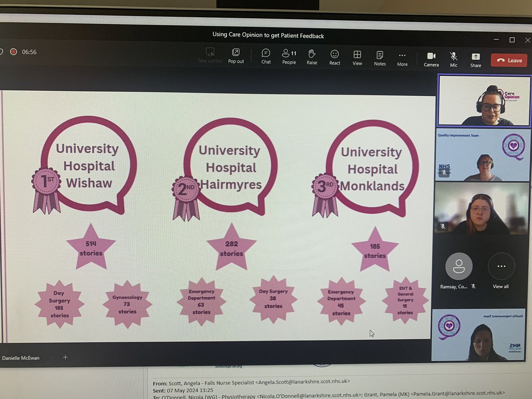The image size is (532, 399).
Task: Share your screen content
Action: click(x=476, y=59)
